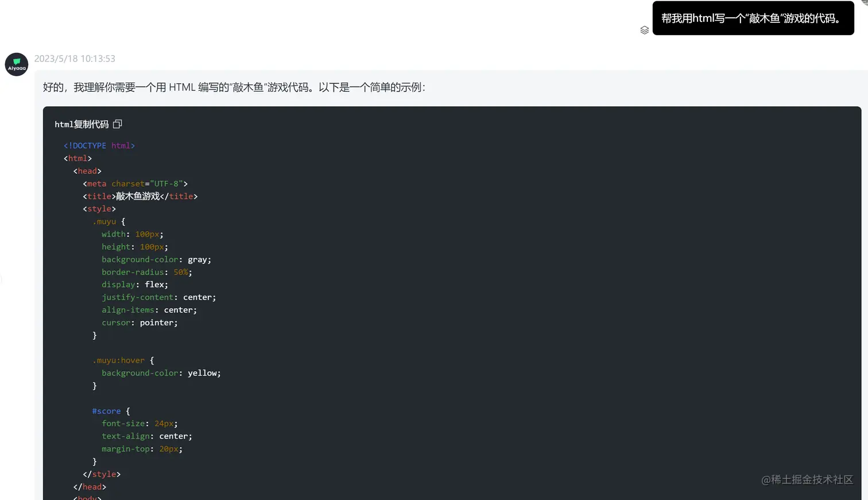This screenshot has width=868, height=500.
Task: Click the 'align-items: center;' line
Action: 149,310
